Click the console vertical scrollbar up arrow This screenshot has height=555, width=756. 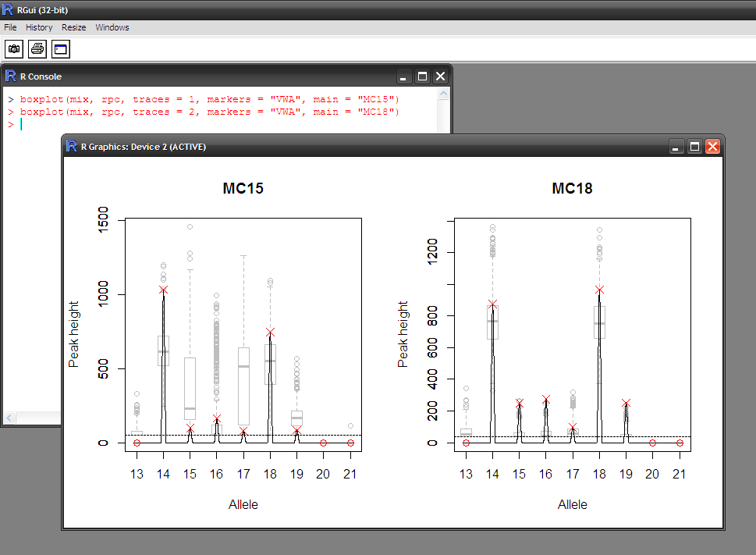pos(444,94)
